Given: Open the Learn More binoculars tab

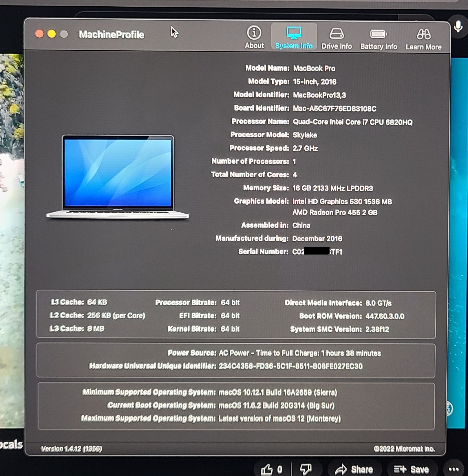Looking at the screenshot, I should [x=423, y=39].
